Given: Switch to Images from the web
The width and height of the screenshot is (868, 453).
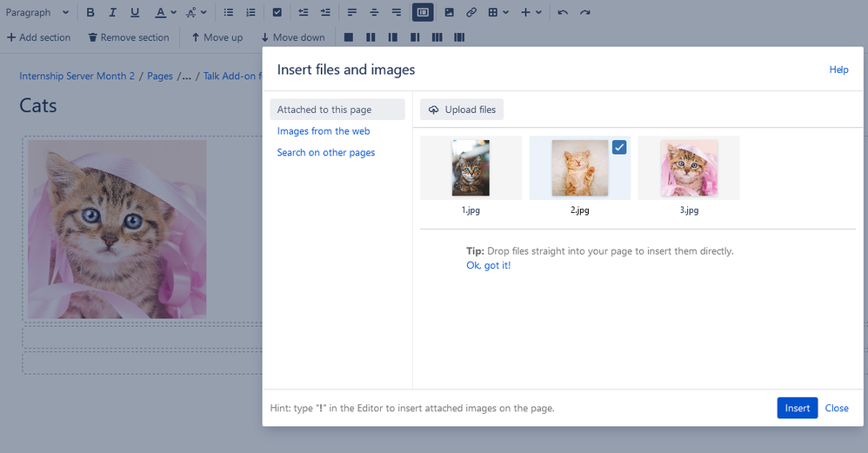Looking at the screenshot, I should [324, 131].
